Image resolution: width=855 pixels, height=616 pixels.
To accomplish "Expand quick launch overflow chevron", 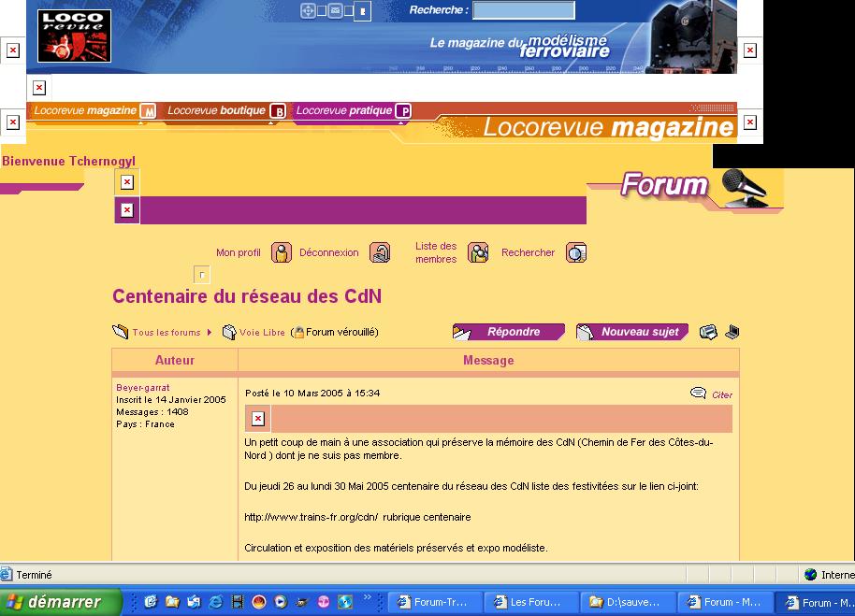I will coord(367,597).
